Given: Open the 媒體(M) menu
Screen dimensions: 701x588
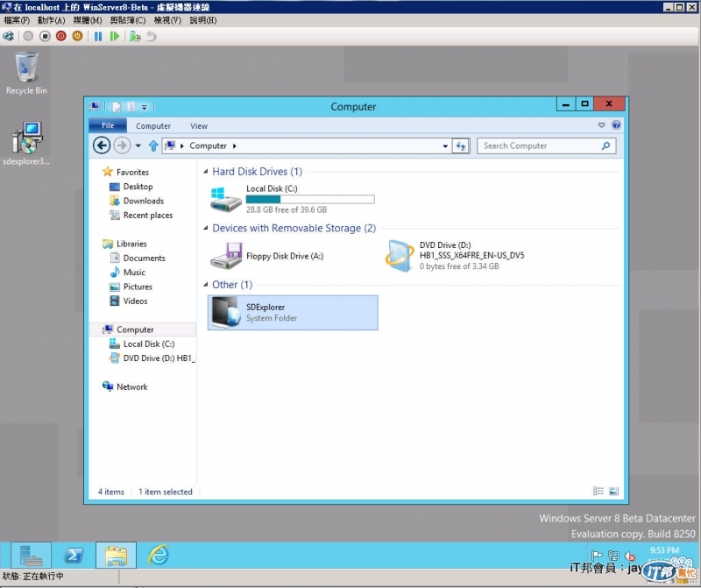Looking at the screenshot, I should point(88,20).
